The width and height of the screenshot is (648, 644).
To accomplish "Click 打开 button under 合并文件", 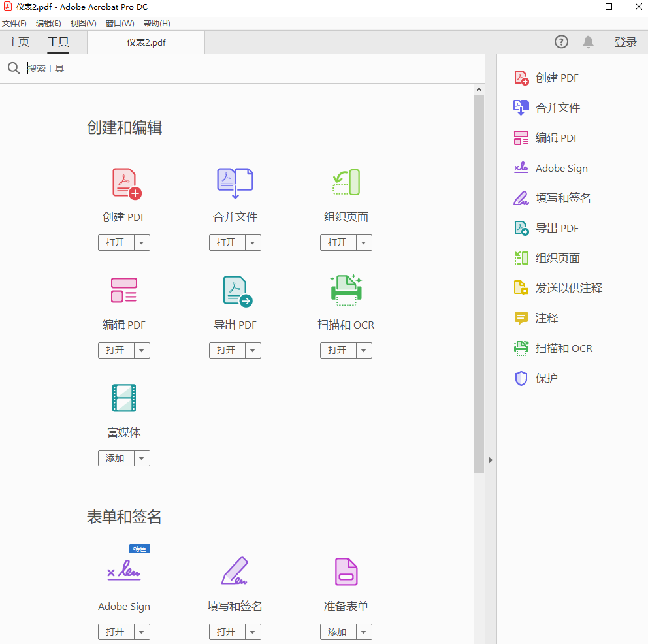I will pos(227,242).
